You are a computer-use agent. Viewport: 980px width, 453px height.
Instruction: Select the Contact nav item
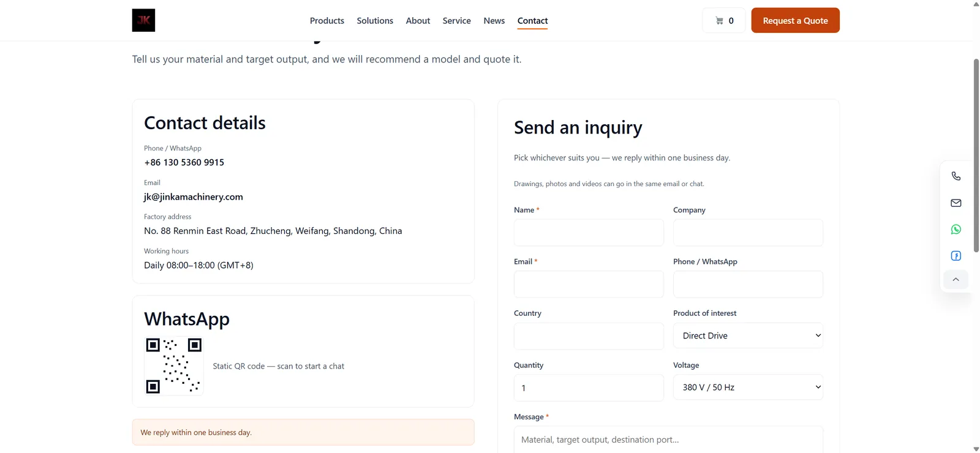[532, 21]
